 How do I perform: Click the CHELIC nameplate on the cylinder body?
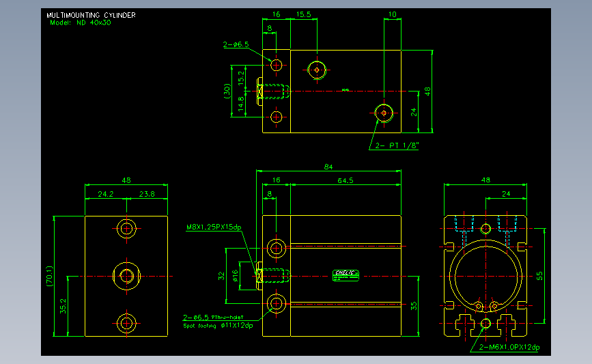pos(346,275)
